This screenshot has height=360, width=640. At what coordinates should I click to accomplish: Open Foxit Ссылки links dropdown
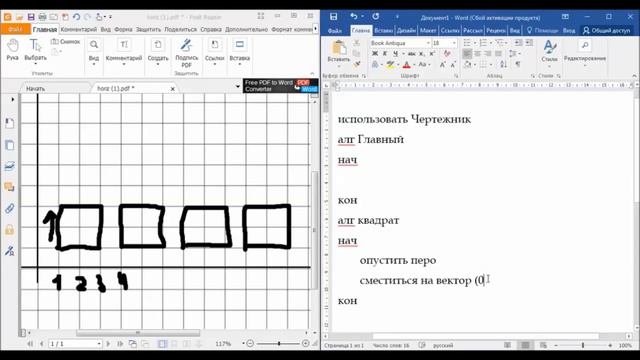pos(215,52)
